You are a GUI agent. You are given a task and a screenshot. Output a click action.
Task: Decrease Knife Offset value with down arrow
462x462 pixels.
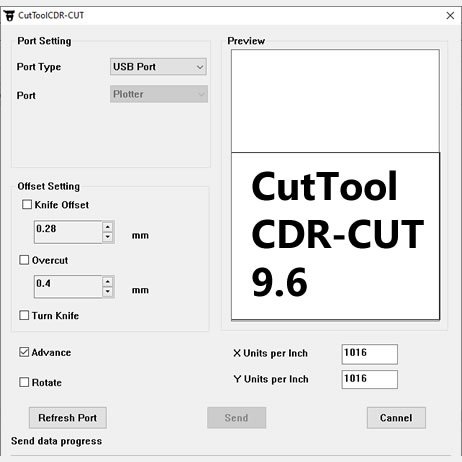(107, 237)
